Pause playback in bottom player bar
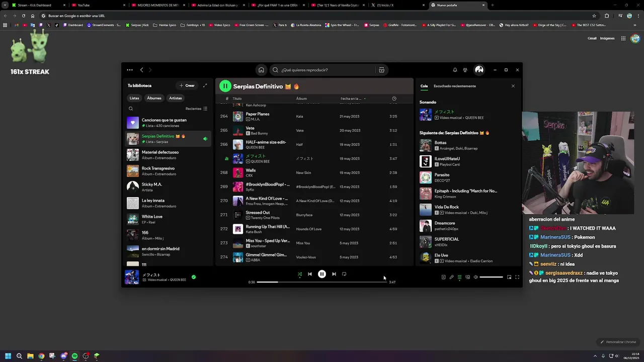The height and width of the screenshot is (362, 644). coord(322,274)
